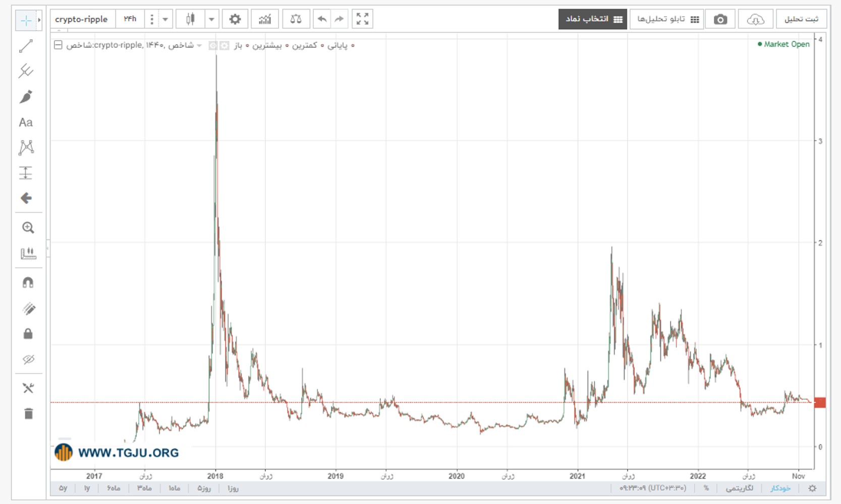This screenshot has height=504, width=841.
Task: Toggle magnet mode for drawings
Action: click(x=28, y=283)
